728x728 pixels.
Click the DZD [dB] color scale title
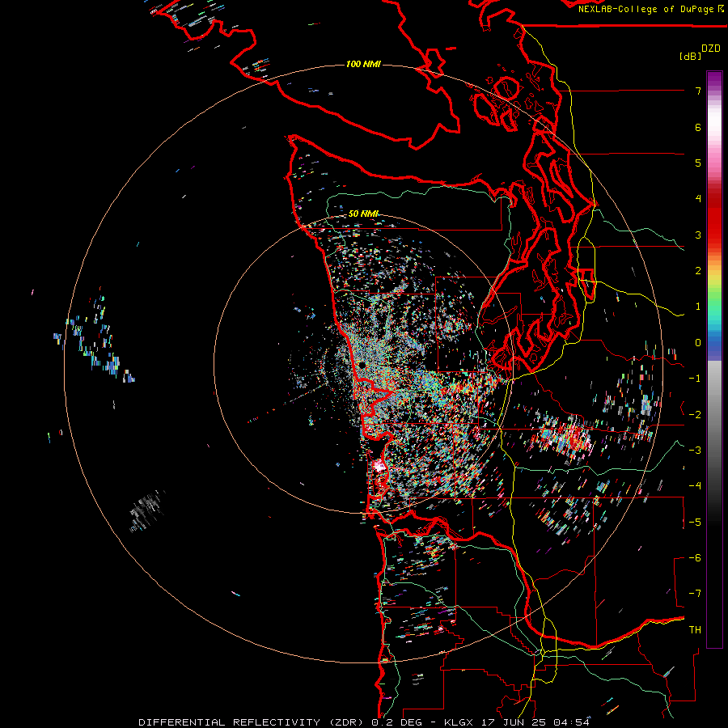(x=700, y=52)
